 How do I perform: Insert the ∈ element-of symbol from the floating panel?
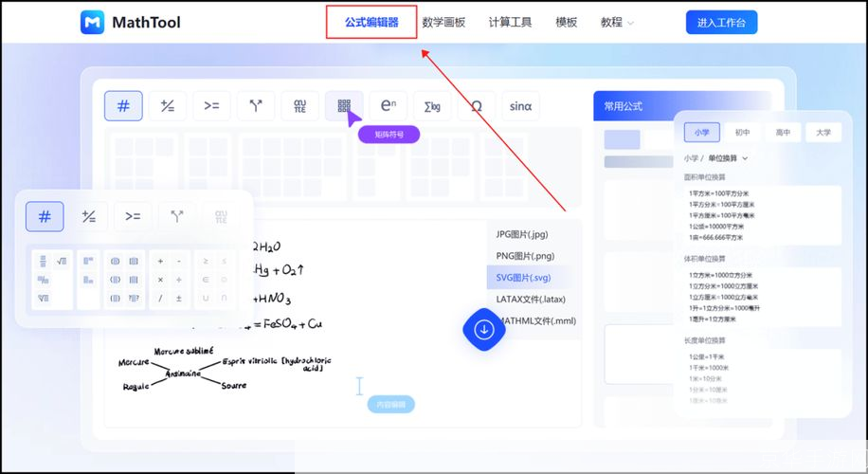[x=206, y=280]
